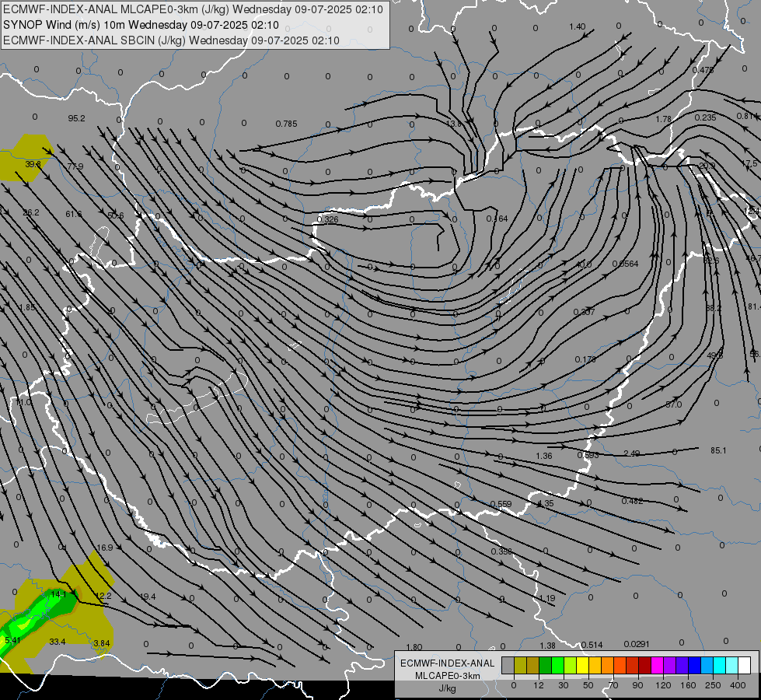Click the 0.364 value on the map
Image resolution: width=761 pixels, height=700 pixels.
[x=497, y=219]
